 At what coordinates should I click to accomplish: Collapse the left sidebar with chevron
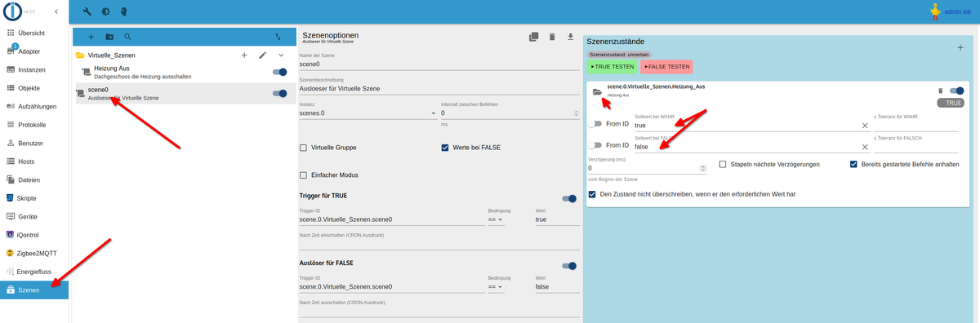[x=56, y=12]
